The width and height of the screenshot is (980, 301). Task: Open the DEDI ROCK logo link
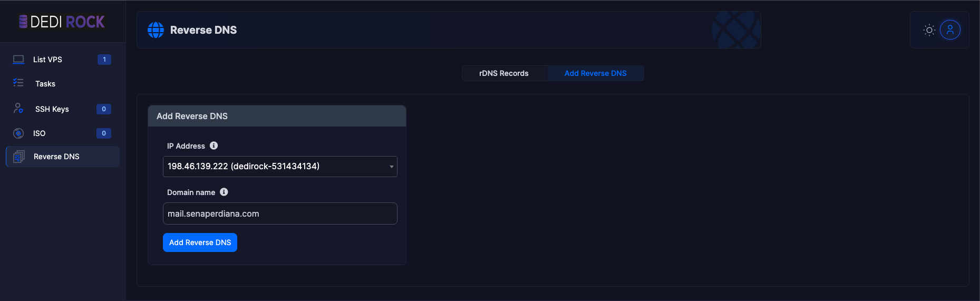click(62, 22)
